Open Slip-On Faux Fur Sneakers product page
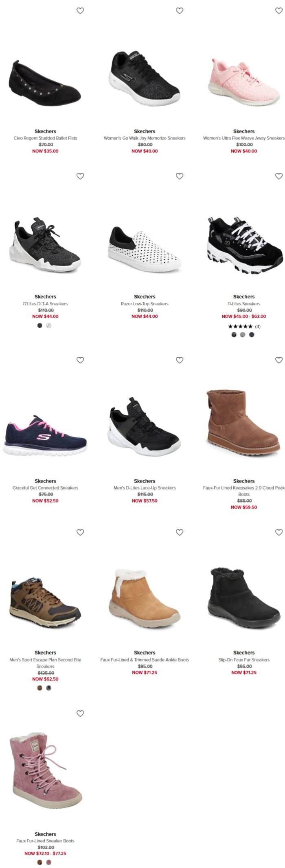Image resolution: width=285 pixels, height=868 pixels. [x=244, y=660]
